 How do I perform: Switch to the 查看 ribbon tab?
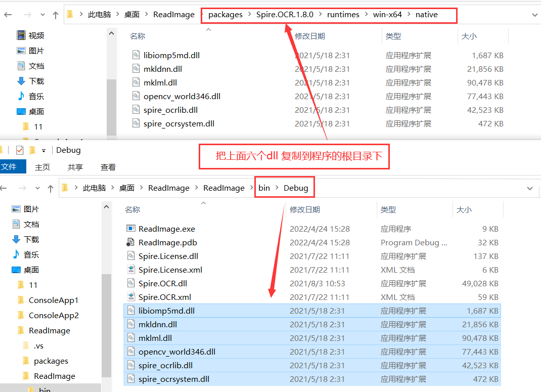(108, 167)
